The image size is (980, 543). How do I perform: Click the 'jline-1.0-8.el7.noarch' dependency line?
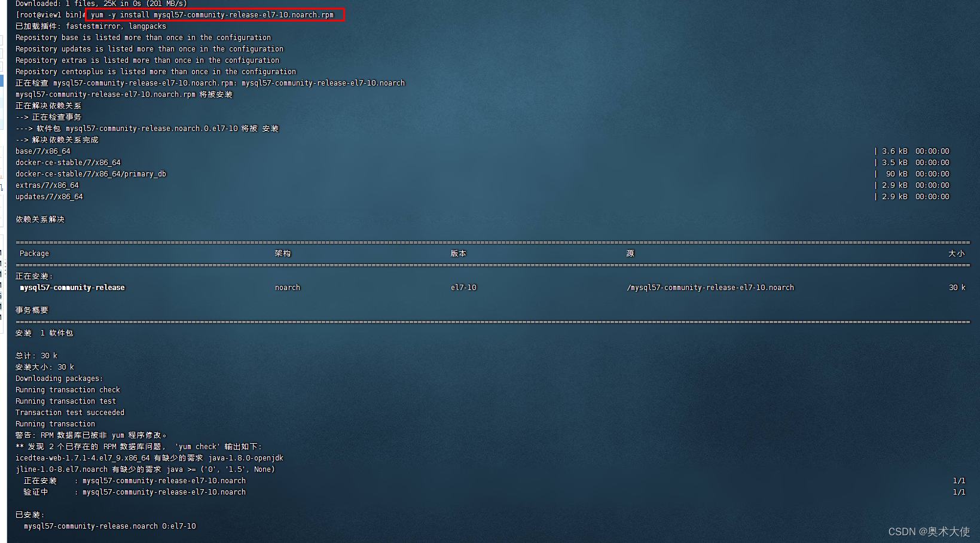(x=145, y=469)
